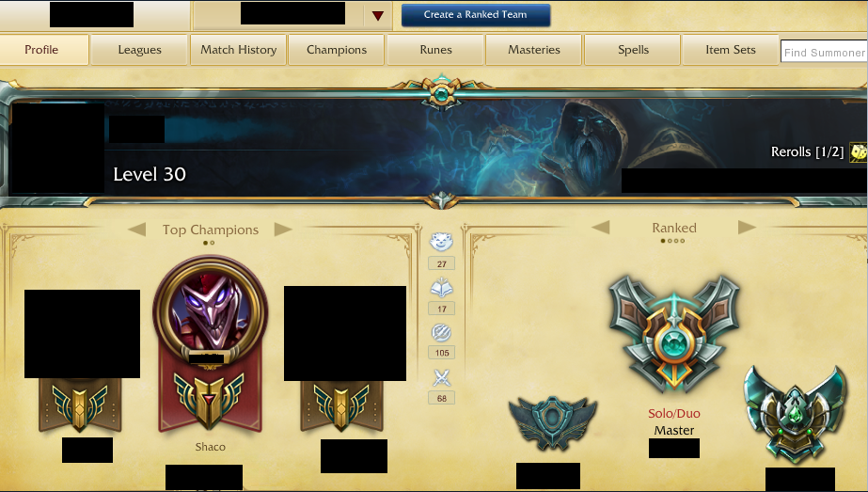The image size is (868, 492).
Task: Click the Rerolls dice icon
Action: tap(858, 151)
